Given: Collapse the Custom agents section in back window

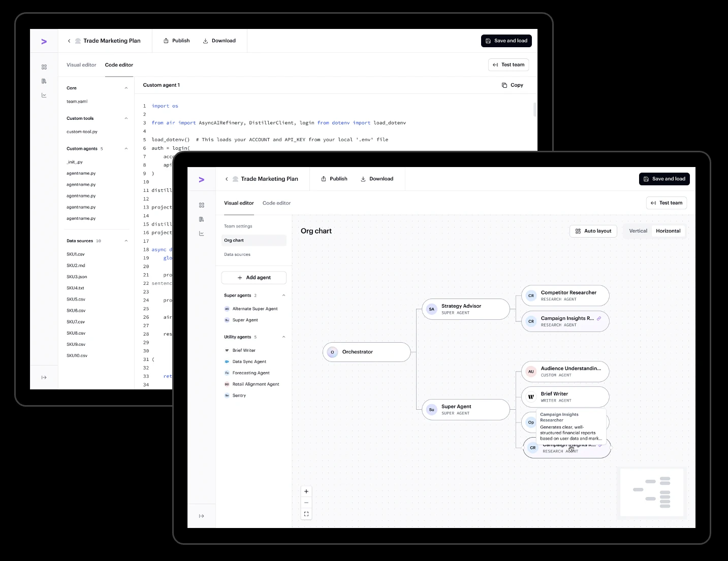Looking at the screenshot, I should (126, 149).
